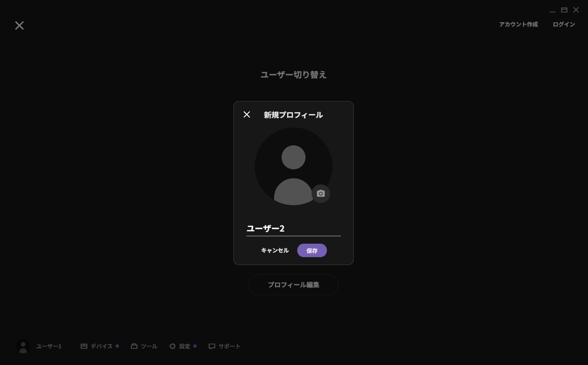The width and height of the screenshot is (588, 365).
Task: Open プロフィール編集
Action: (294, 285)
